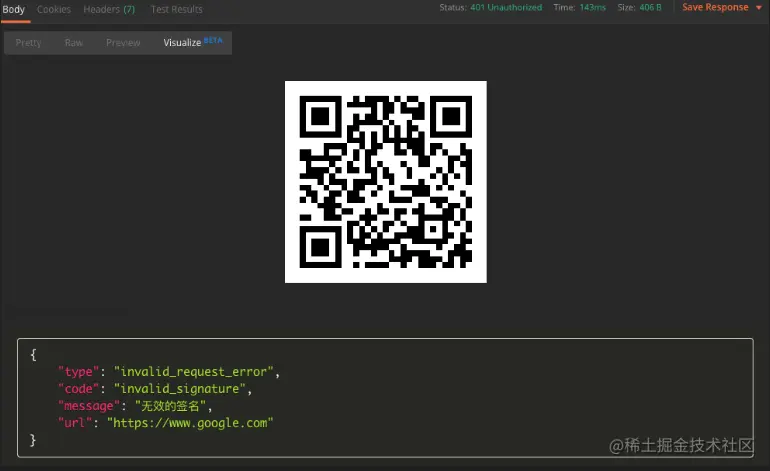Open the Cookies tab
The width and height of the screenshot is (770, 471).
pyautogui.click(x=54, y=9)
